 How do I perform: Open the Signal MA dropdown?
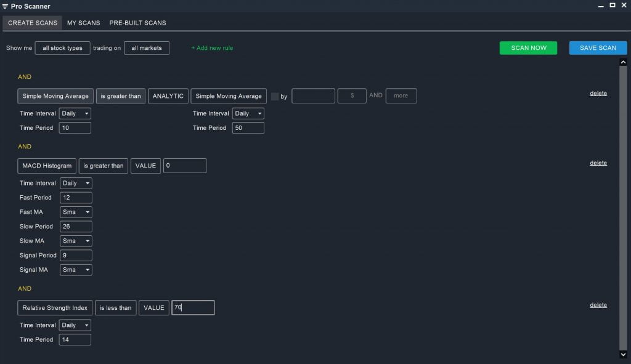(75, 269)
